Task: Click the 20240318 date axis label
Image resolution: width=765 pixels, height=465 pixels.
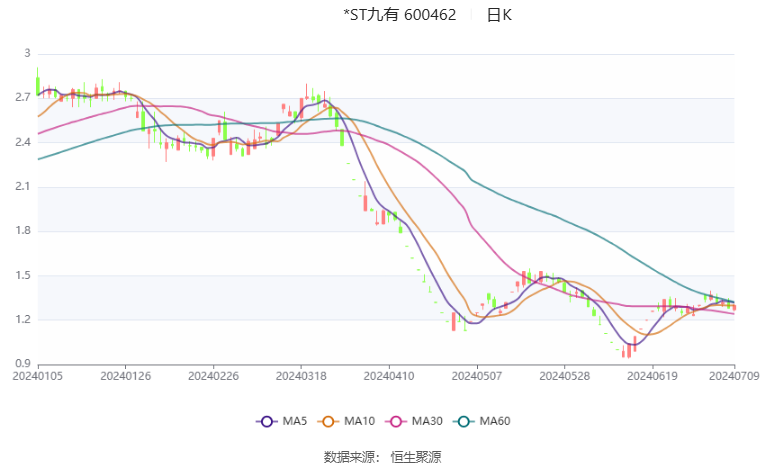Action: pos(301,376)
